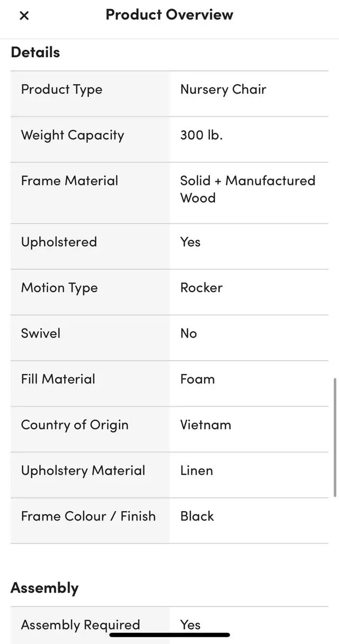Screen dimensions: 339x644
Task: Tap the Rocker value
Action: [x=201, y=288]
